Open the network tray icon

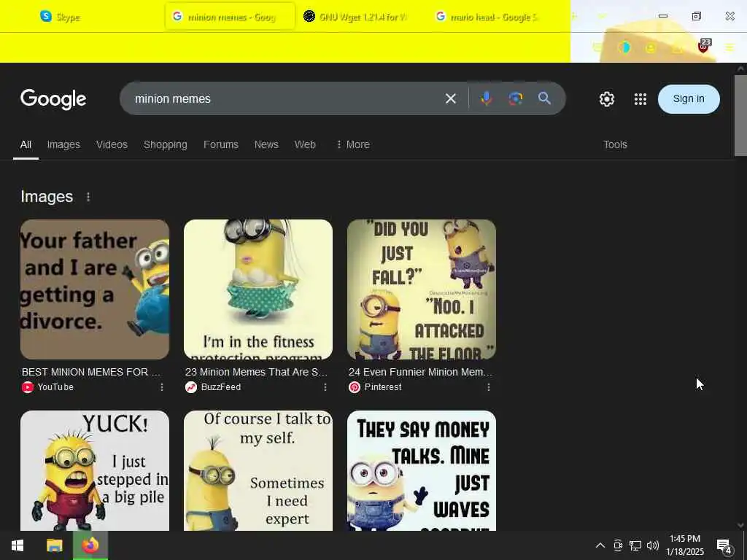tap(635, 545)
